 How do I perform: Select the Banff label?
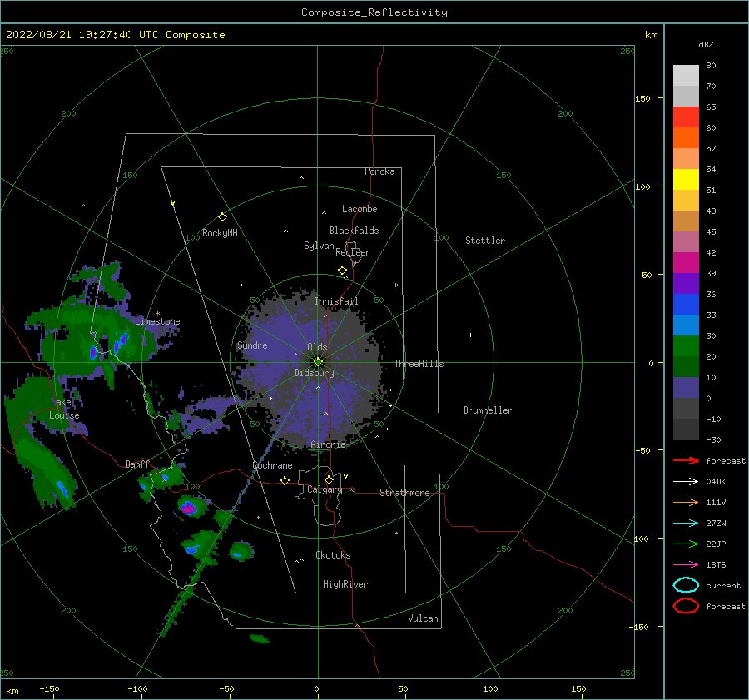(137, 464)
